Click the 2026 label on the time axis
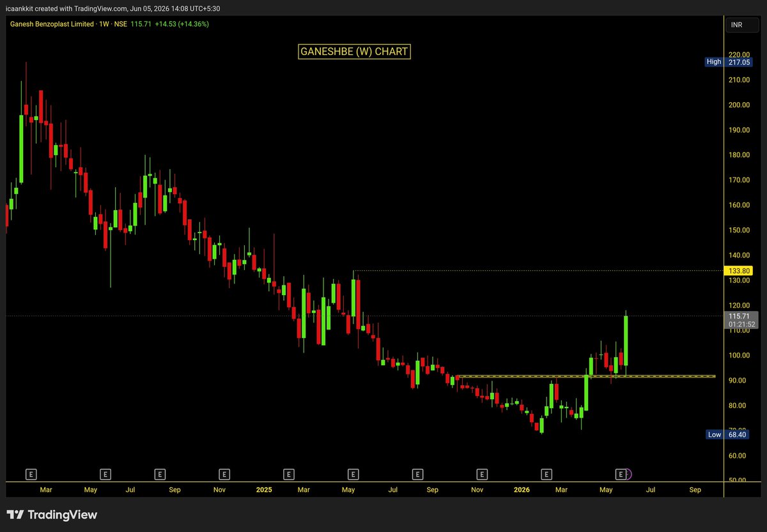Image resolution: width=767 pixels, height=532 pixels. pos(522,490)
